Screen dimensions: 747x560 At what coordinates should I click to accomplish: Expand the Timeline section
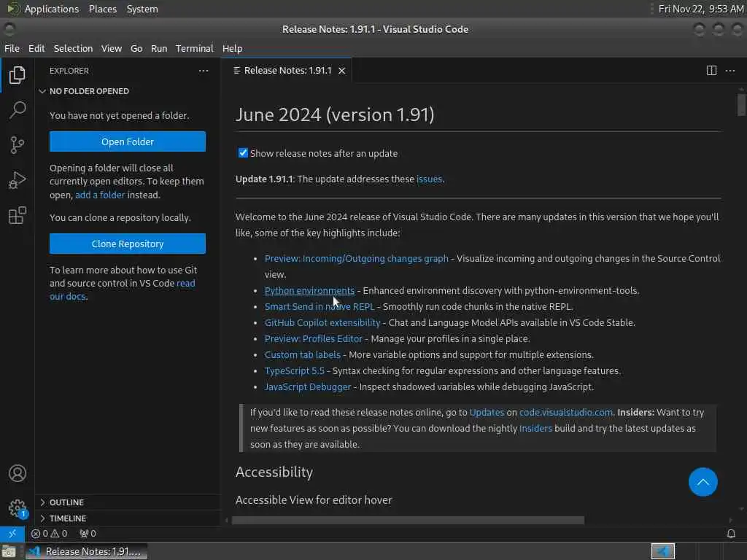pos(127,518)
